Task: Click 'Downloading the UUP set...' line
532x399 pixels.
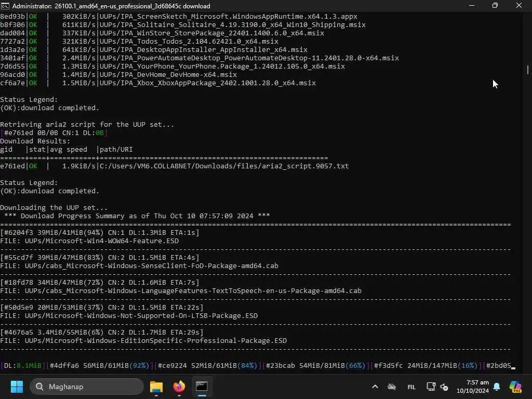Action: (x=54, y=207)
